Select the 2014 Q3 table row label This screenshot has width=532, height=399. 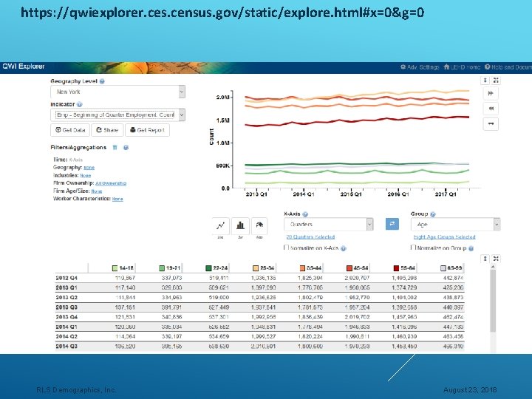[x=66, y=347]
